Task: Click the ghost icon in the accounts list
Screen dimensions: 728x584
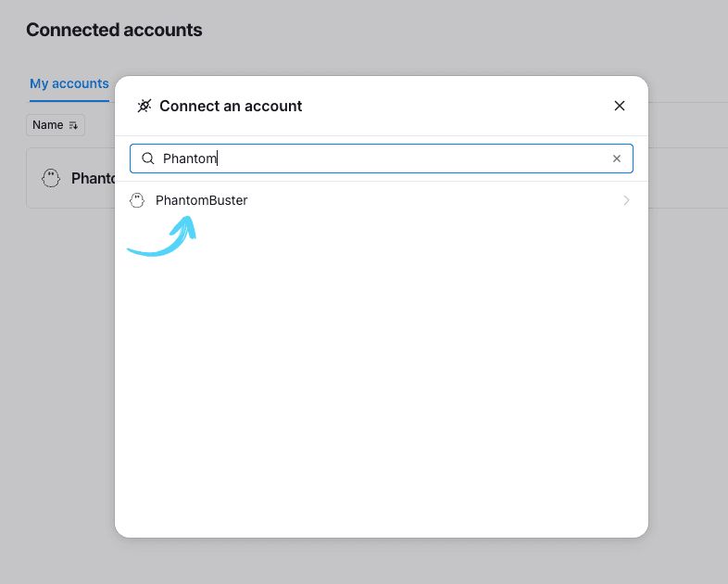Action: coord(51,178)
